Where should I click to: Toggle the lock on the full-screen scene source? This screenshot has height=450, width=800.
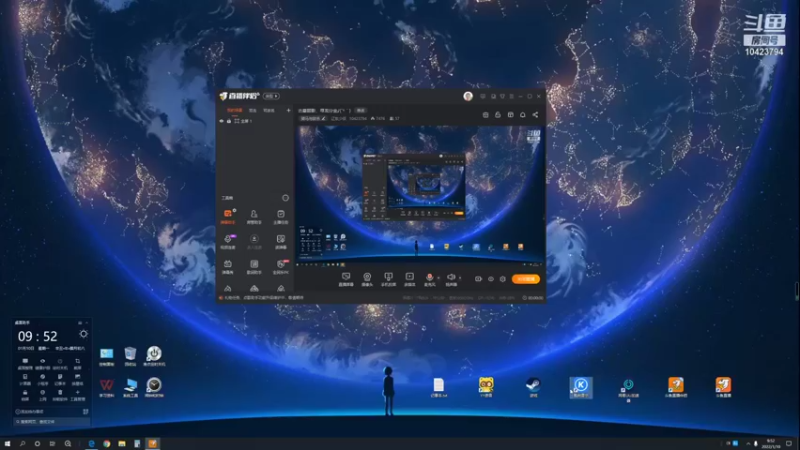229,121
